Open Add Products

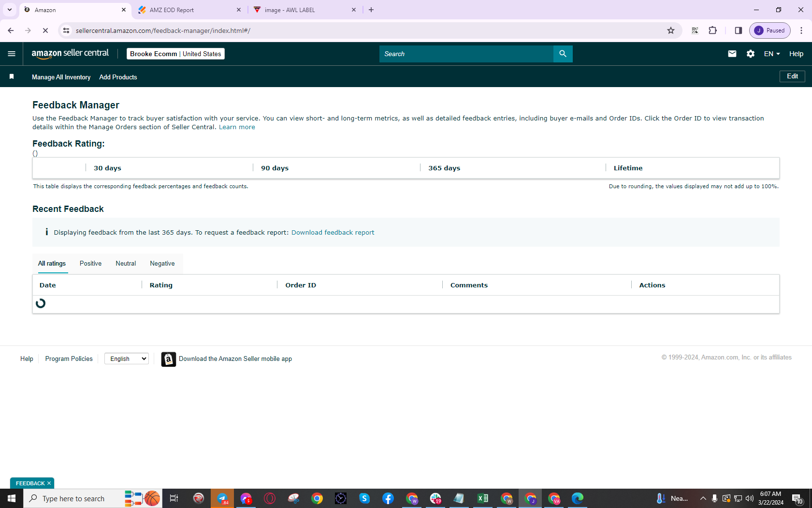coord(118,77)
